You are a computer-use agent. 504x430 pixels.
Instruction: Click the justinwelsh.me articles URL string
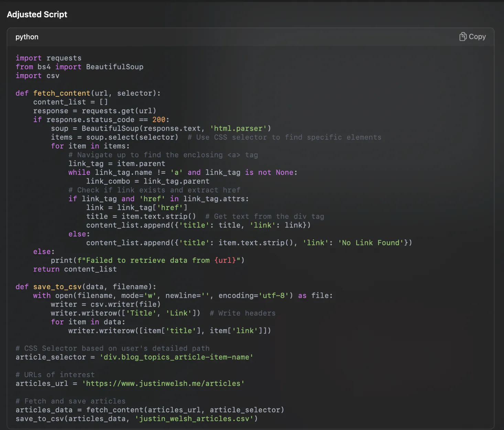pos(163,384)
